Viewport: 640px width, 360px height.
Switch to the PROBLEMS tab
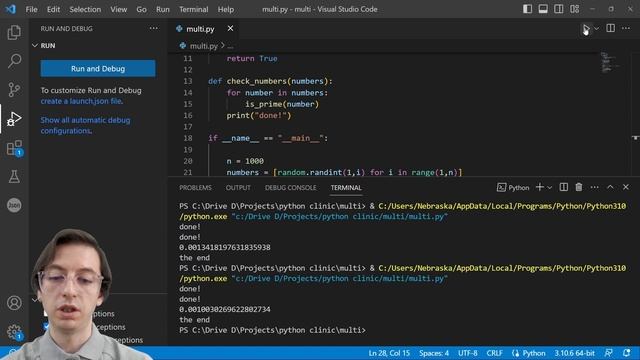[x=195, y=188]
